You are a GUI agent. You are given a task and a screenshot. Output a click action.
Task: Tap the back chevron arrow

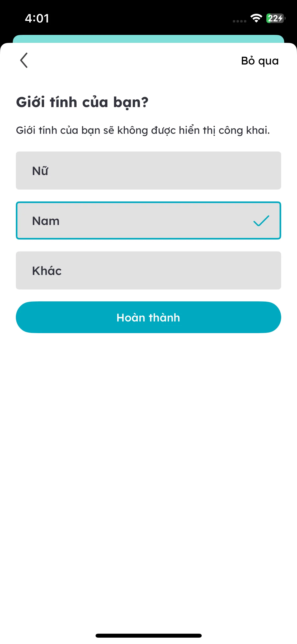[x=24, y=60]
